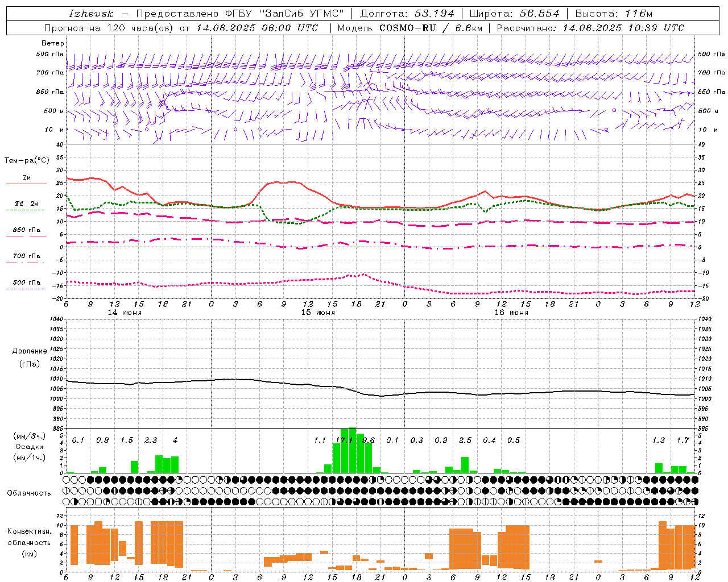728x582 pixels.
Task: Click the 1.7 precipitation total value
Action: point(682,440)
